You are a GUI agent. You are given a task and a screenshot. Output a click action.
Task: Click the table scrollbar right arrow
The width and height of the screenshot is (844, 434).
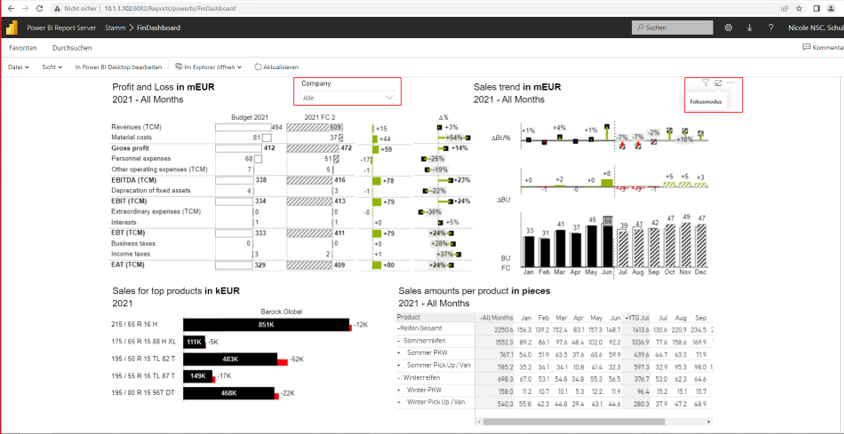point(709,422)
